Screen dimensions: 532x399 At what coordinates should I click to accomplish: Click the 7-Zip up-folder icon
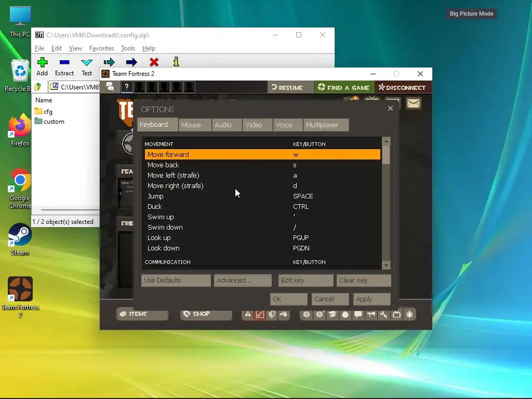click(x=38, y=87)
